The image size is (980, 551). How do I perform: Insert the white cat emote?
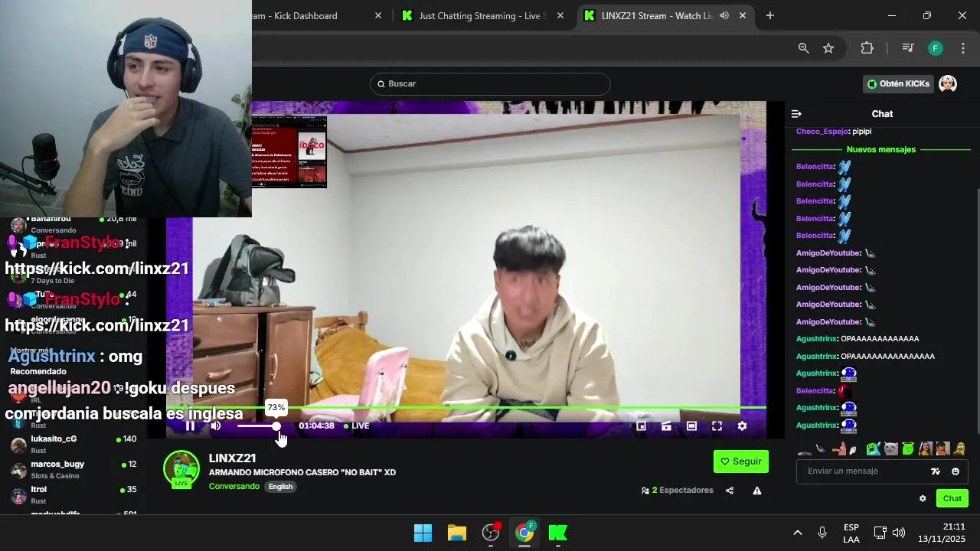coord(891,448)
